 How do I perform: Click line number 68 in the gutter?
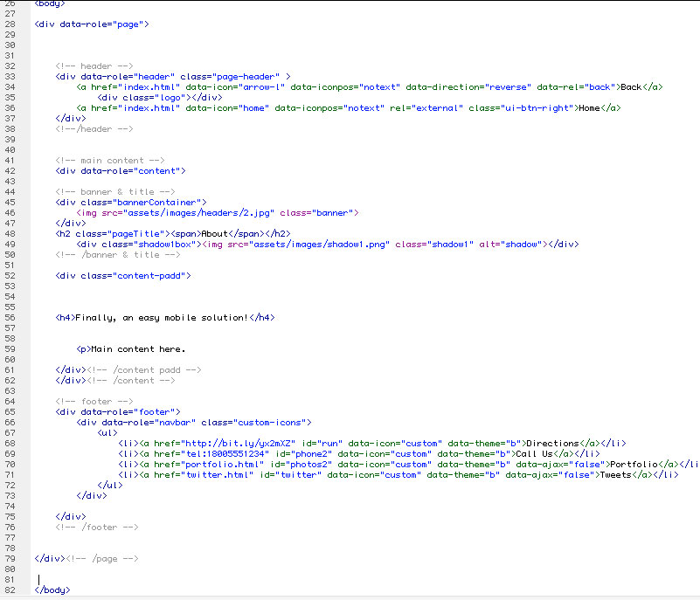[10, 444]
